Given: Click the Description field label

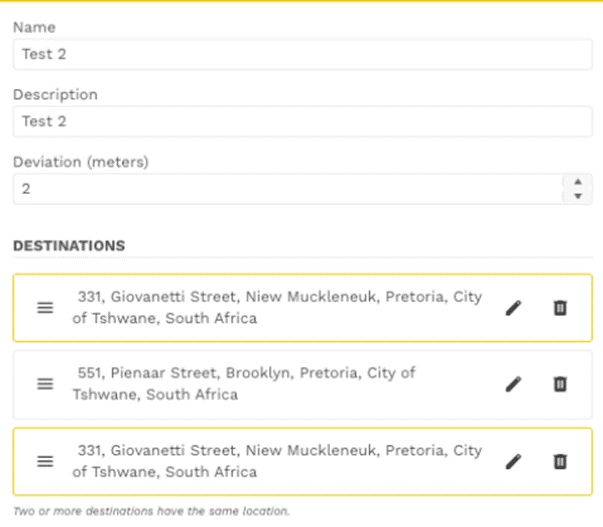Looking at the screenshot, I should tap(55, 95).
